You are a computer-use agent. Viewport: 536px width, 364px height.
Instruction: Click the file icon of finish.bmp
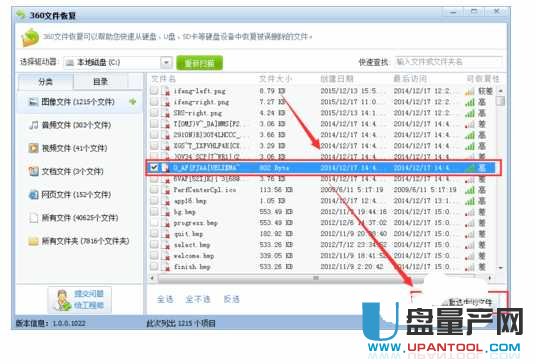pos(165,267)
